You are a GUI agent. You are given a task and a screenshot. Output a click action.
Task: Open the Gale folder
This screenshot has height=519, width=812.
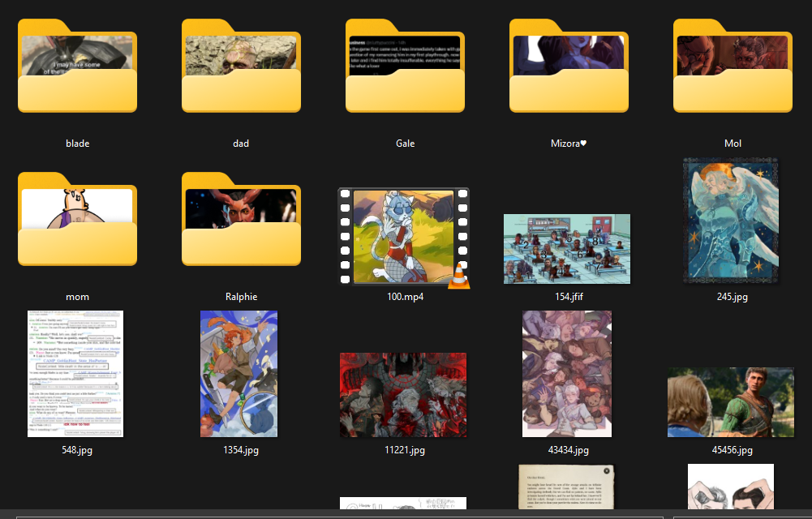coord(405,66)
